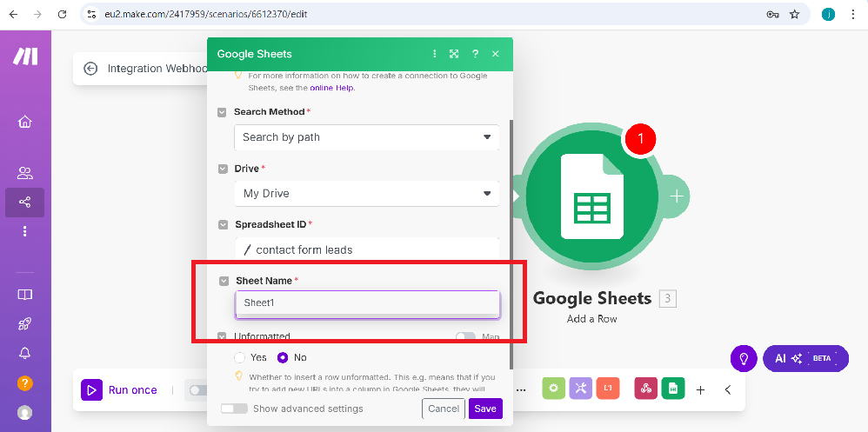Open the What's new rocket icon
Viewport: 868px width, 432px height.
(25, 324)
